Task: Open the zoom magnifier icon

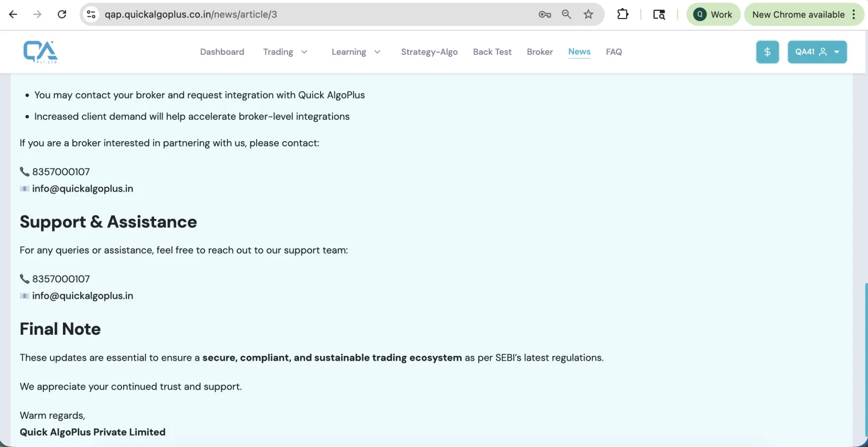Action: tap(566, 15)
